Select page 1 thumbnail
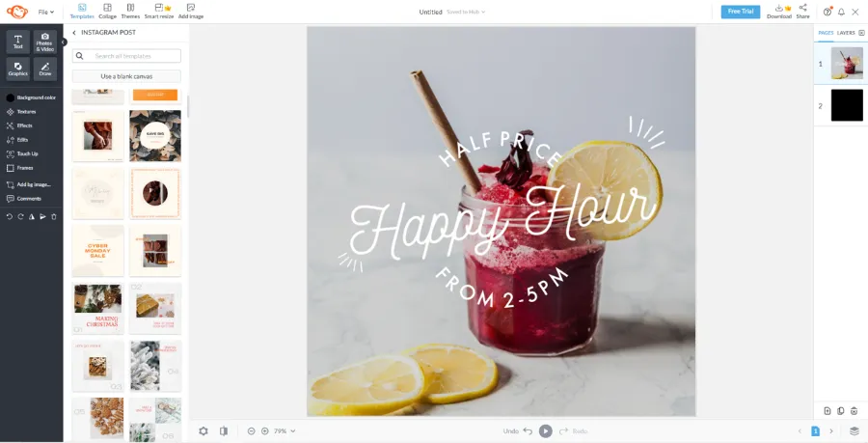This screenshot has height=443, width=868. click(x=847, y=63)
